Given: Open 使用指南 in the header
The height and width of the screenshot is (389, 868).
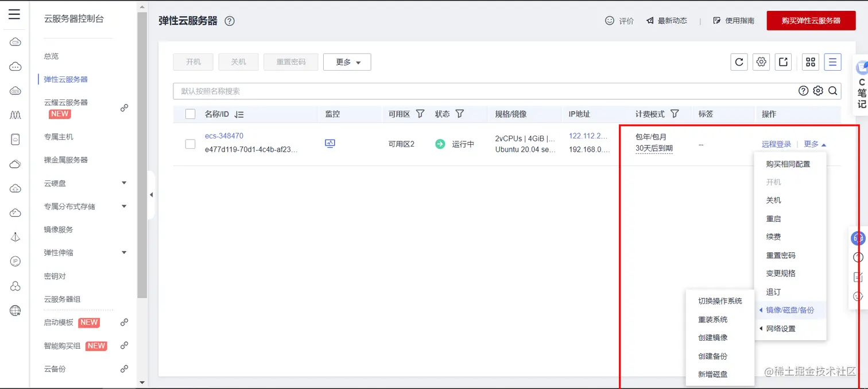Looking at the screenshot, I should (x=734, y=21).
